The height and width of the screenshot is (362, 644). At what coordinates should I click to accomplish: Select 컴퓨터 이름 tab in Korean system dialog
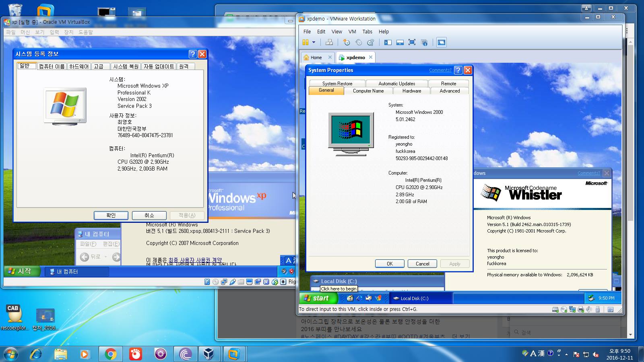point(52,66)
